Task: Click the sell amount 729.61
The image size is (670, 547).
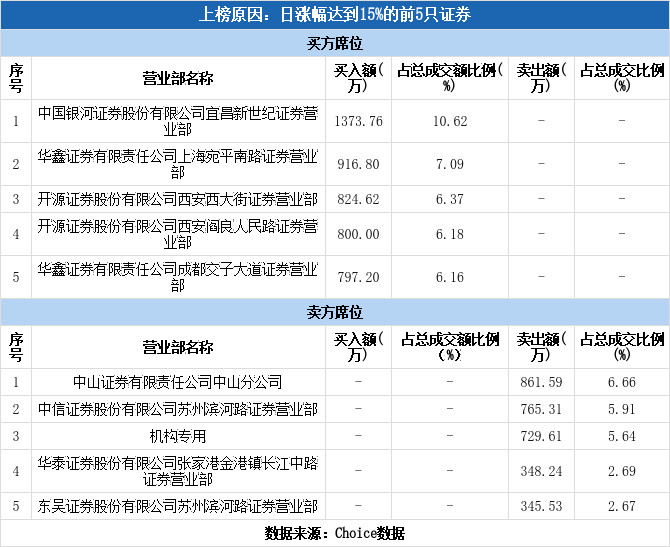Action: tap(541, 436)
